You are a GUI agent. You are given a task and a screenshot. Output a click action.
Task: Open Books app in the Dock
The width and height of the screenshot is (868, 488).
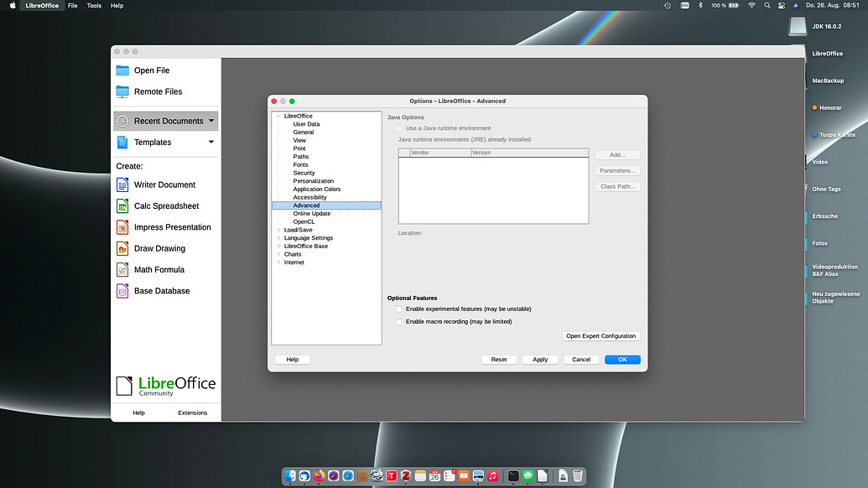point(464,475)
